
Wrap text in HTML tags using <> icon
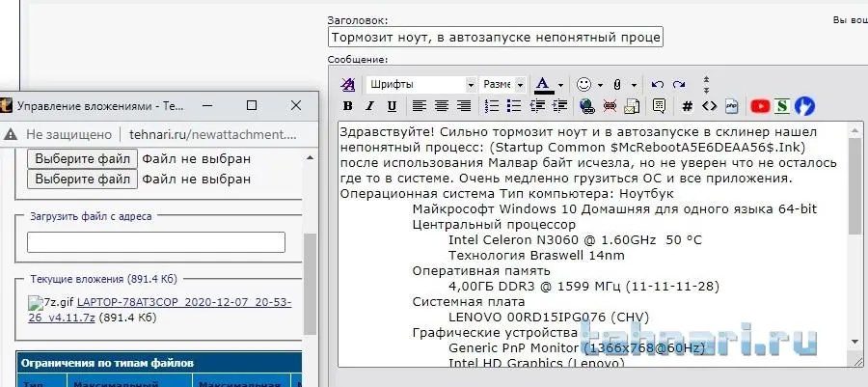tap(709, 106)
